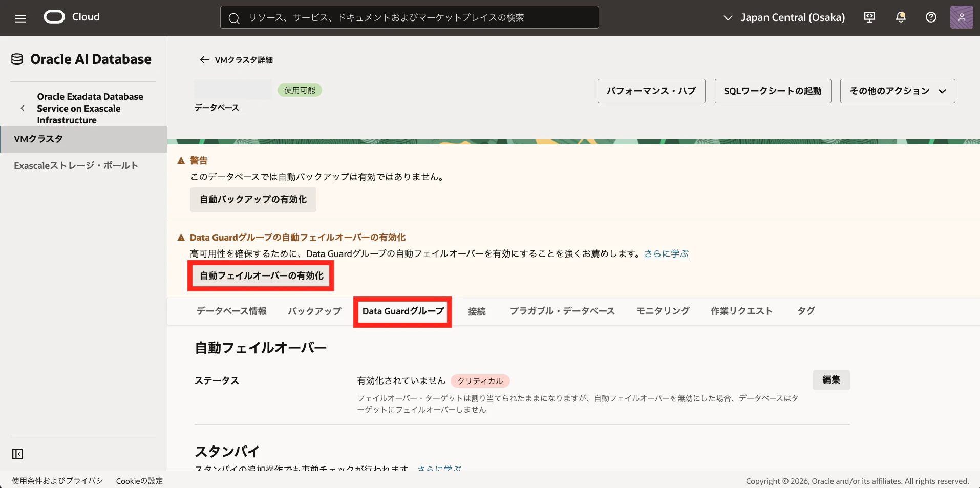Focus the resource search field
The width and height of the screenshot is (980, 488).
click(x=410, y=17)
